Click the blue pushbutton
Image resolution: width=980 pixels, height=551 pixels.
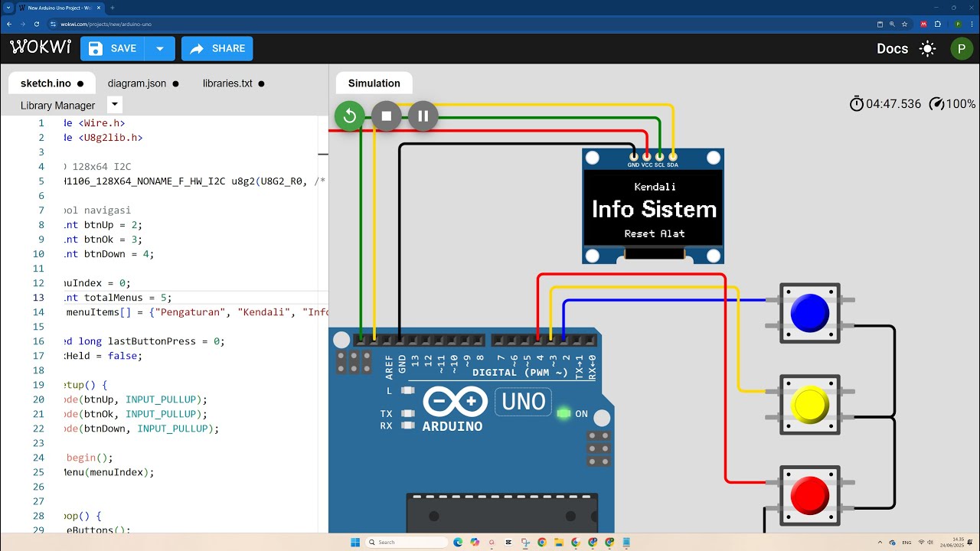tap(810, 313)
